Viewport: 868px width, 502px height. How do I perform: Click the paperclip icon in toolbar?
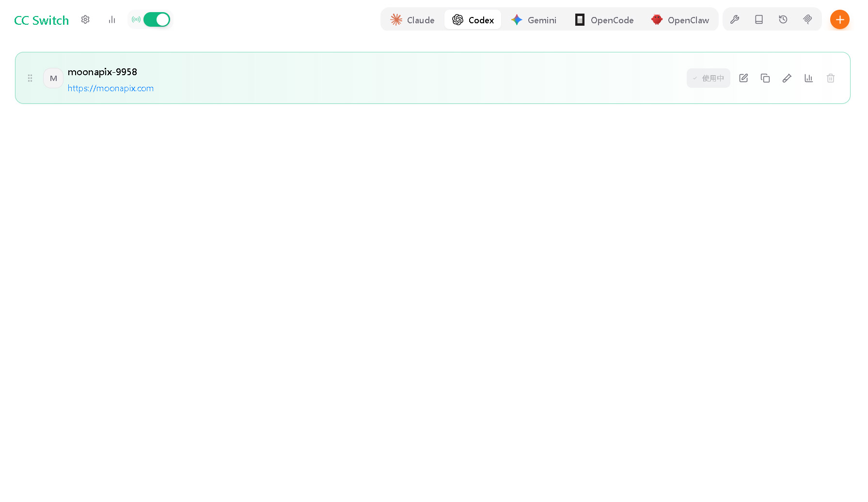pyautogui.click(x=807, y=19)
